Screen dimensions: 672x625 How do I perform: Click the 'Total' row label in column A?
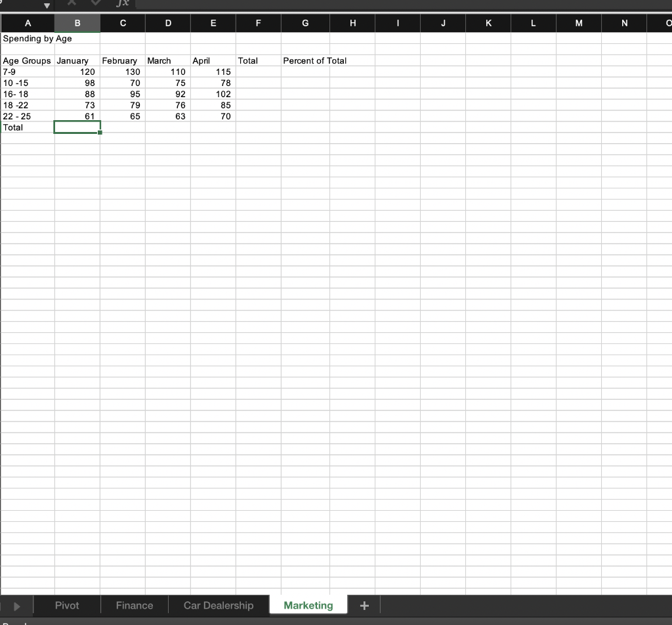[x=28, y=128]
